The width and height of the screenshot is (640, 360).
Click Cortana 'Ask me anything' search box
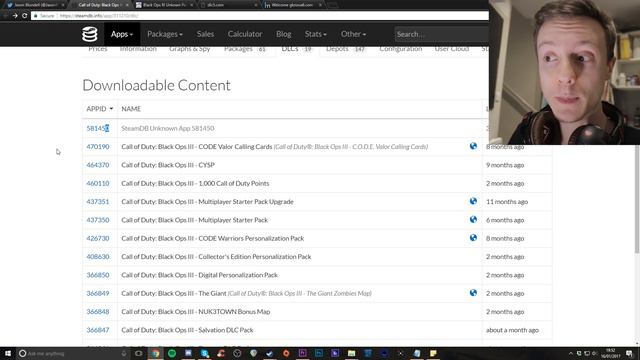point(73,353)
